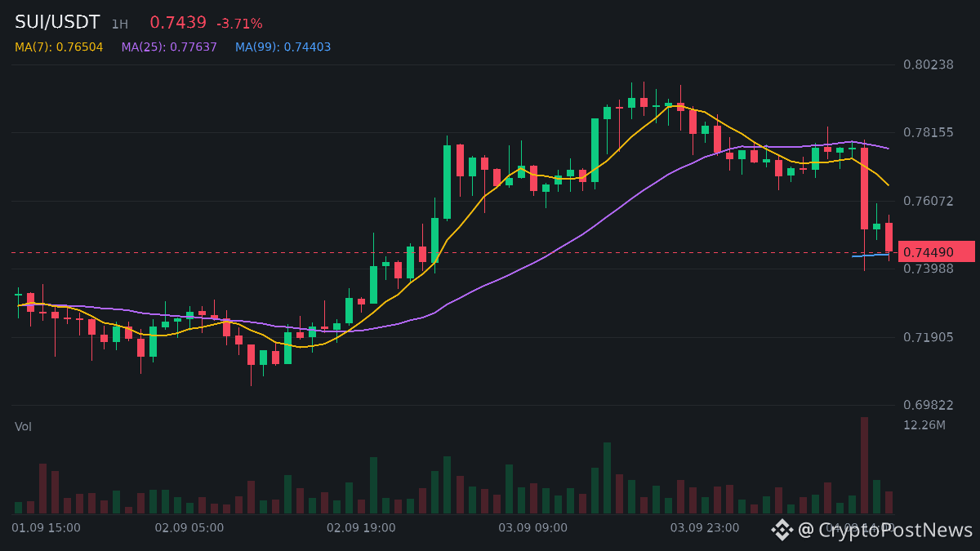Click the Vol panel label
Viewport: 980px width, 551px height.
23,426
